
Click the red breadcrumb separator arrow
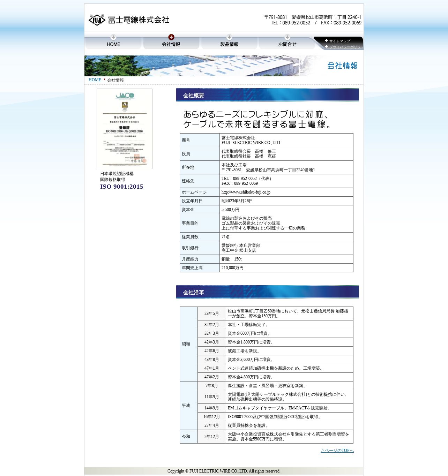click(x=104, y=80)
